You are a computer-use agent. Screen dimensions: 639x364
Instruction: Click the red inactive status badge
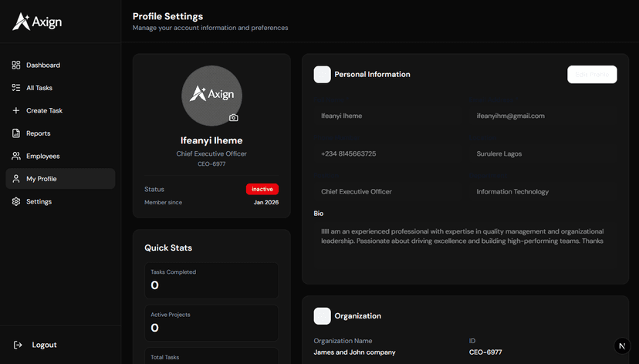262,189
